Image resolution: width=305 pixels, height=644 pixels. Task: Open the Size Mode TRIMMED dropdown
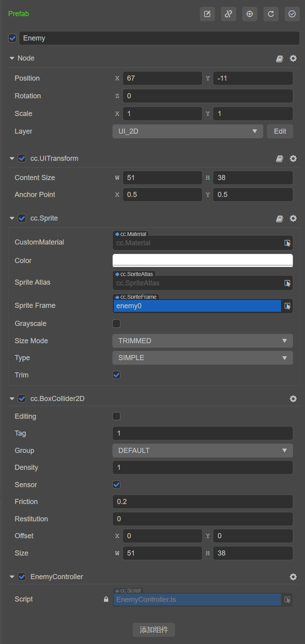point(203,341)
